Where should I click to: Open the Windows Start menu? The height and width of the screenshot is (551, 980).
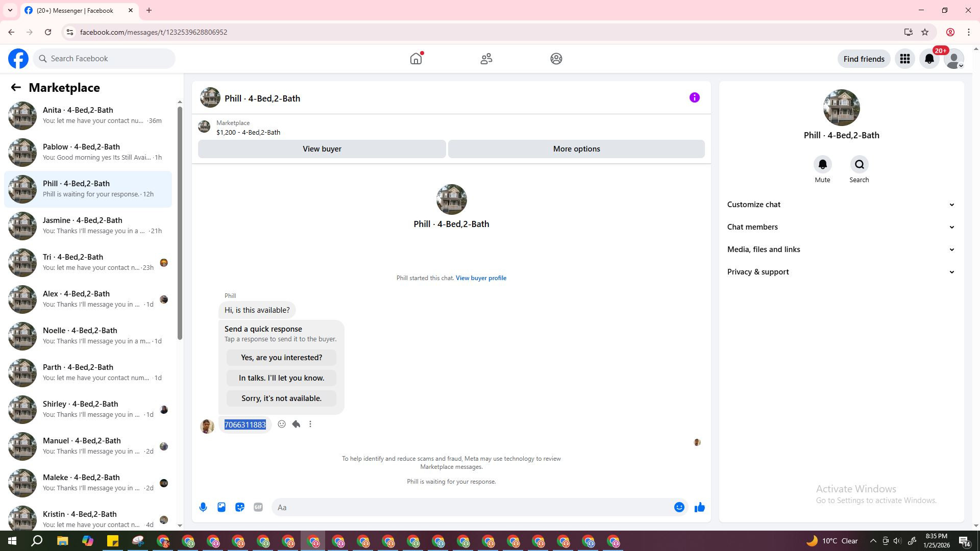(12, 541)
